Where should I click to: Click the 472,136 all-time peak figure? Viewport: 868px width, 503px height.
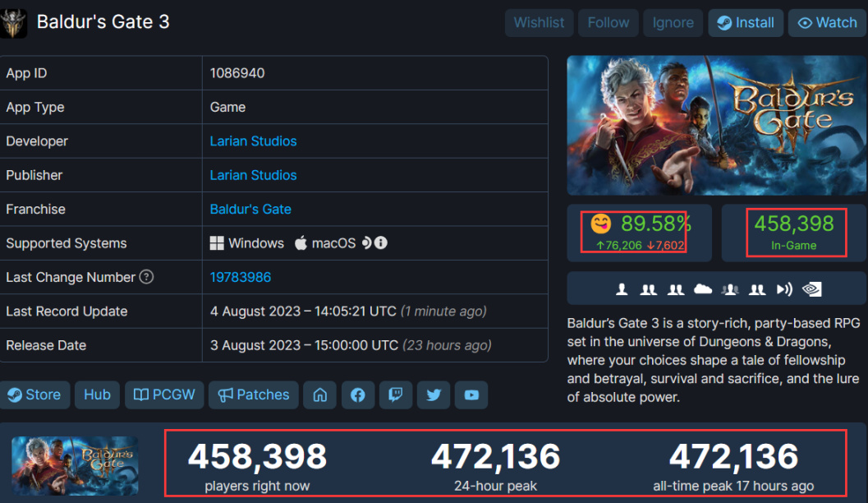click(733, 457)
